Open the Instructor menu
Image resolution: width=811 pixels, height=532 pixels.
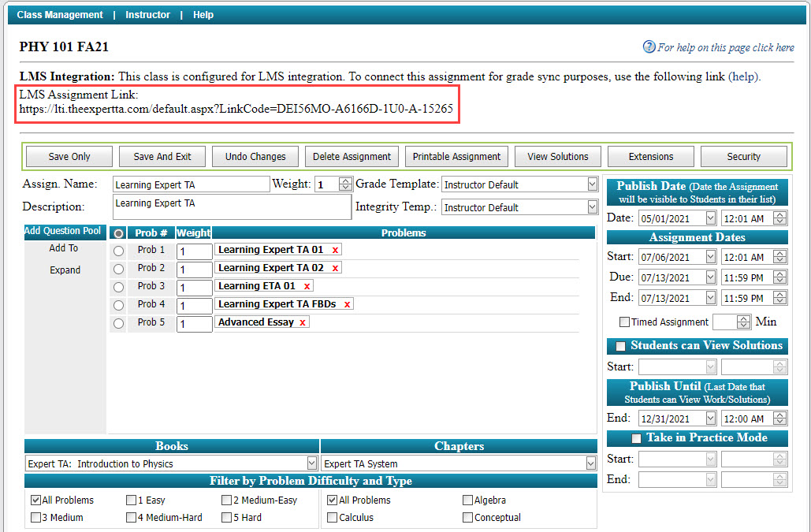click(147, 14)
